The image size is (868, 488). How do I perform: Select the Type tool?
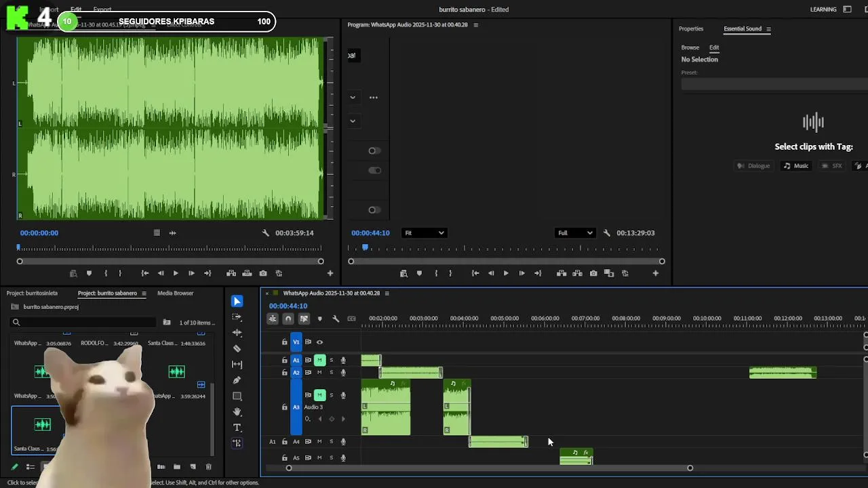(x=237, y=428)
